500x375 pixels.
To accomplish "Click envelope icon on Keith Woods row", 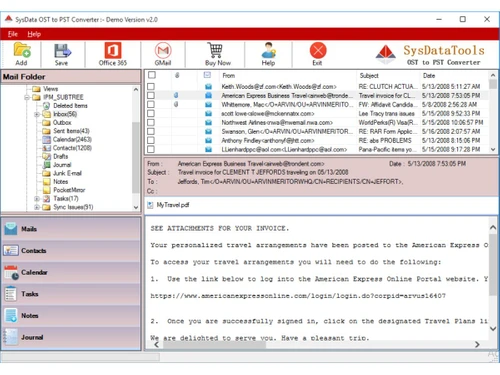I will 208,87.
